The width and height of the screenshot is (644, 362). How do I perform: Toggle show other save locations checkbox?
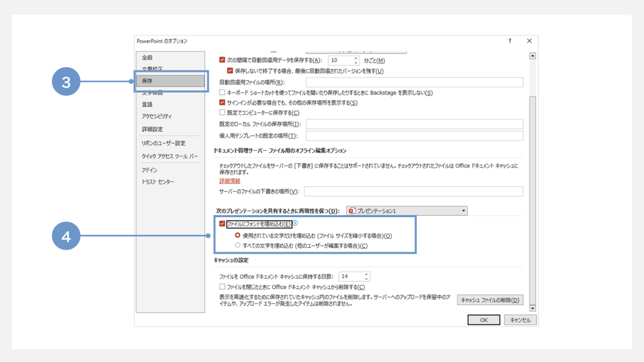coord(222,103)
